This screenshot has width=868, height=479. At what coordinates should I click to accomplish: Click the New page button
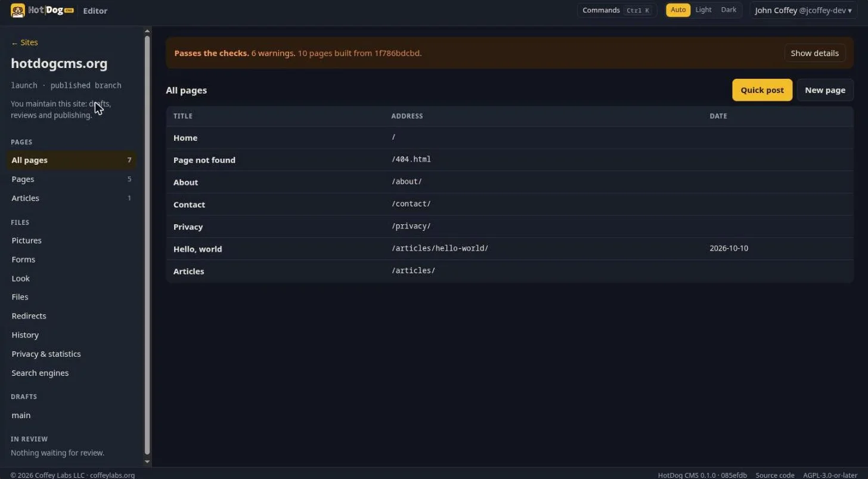824,90
